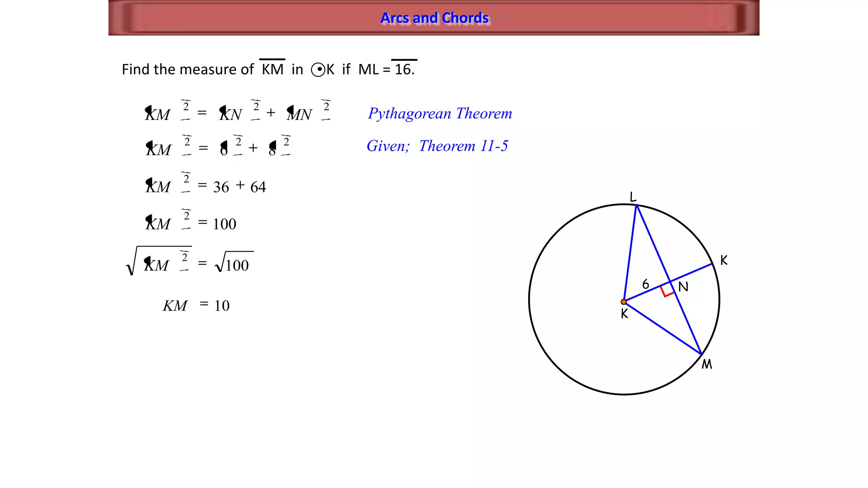Select the 'Given; Theorem 11-5' text
Image resolution: width=868 pixels, height=488 pixels.
(437, 146)
